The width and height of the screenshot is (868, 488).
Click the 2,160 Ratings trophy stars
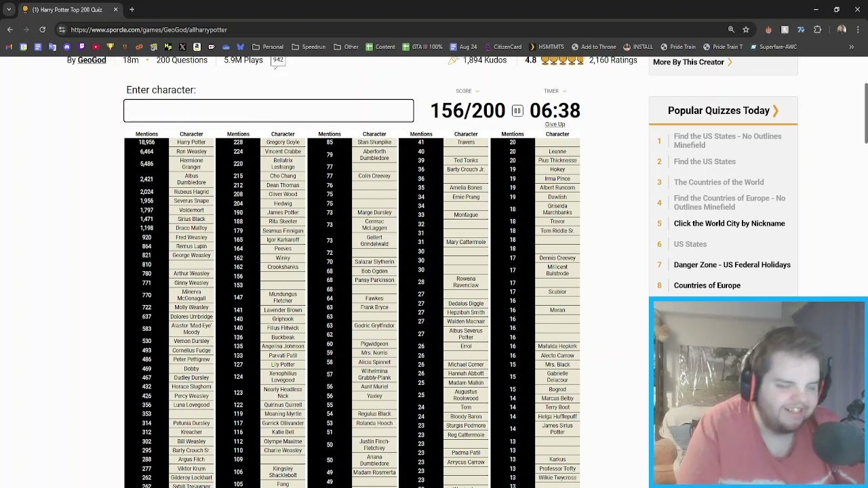pyautogui.click(x=562, y=60)
